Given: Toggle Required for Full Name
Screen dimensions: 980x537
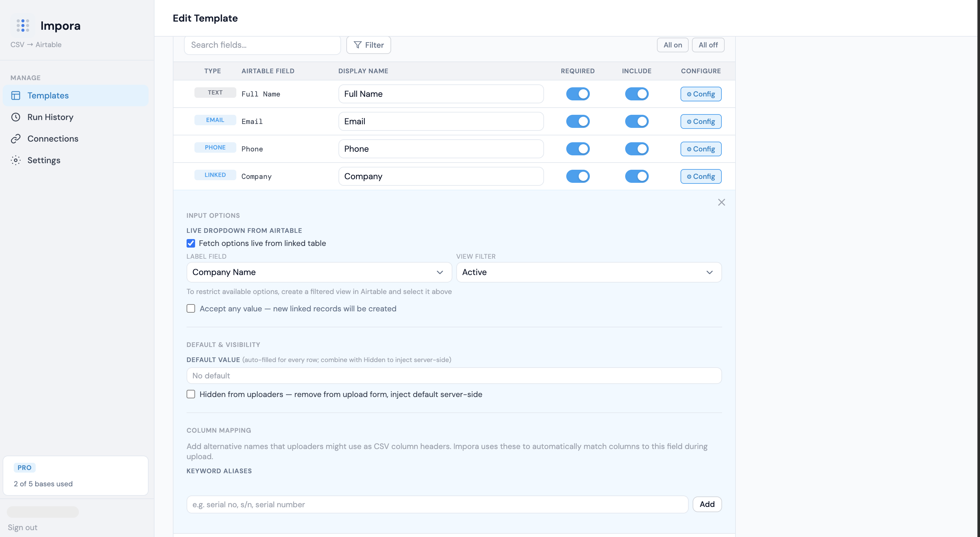Looking at the screenshot, I should (577, 94).
